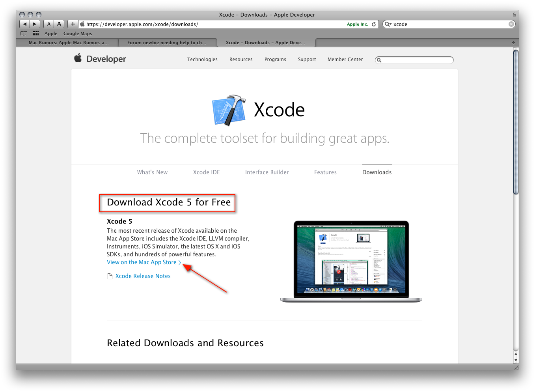This screenshot has width=535, height=392.
Task: Click the MacBook screenshot image
Action: pyautogui.click(x=351, y=261)
